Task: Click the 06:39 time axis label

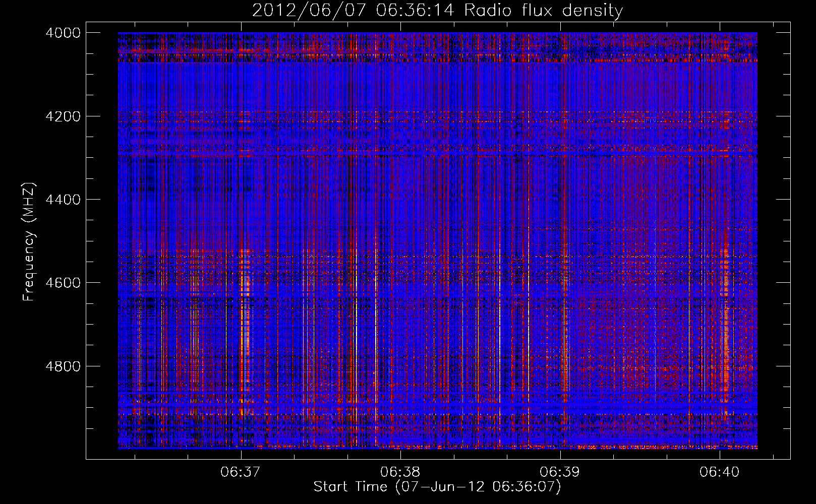Action: point(560,472)
